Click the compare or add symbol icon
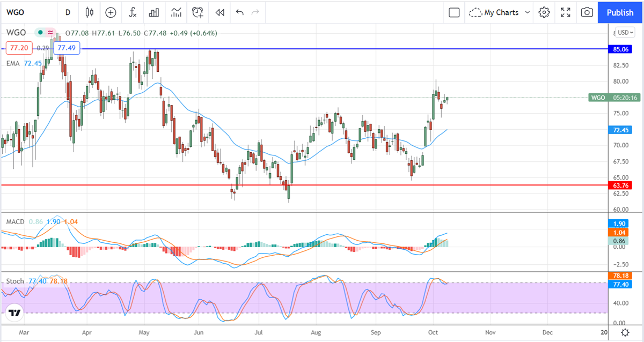The height and width of the screenshot is (342, 644). 111,12
